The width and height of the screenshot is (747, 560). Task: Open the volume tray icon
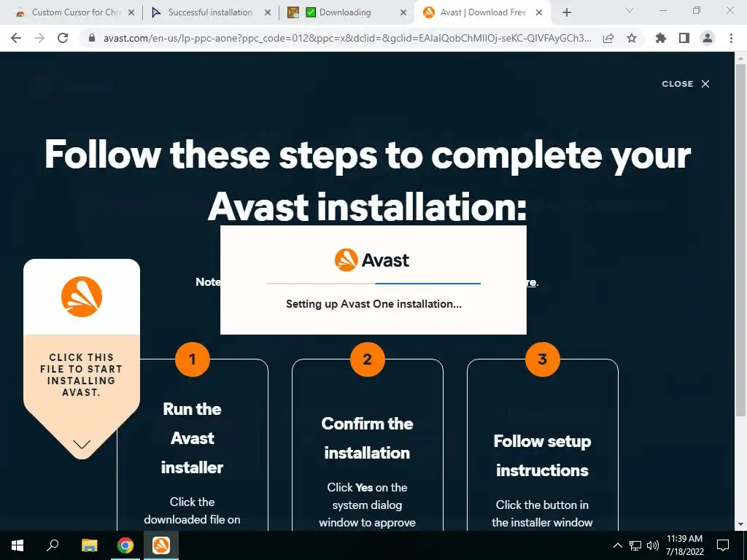click(652, 545)
